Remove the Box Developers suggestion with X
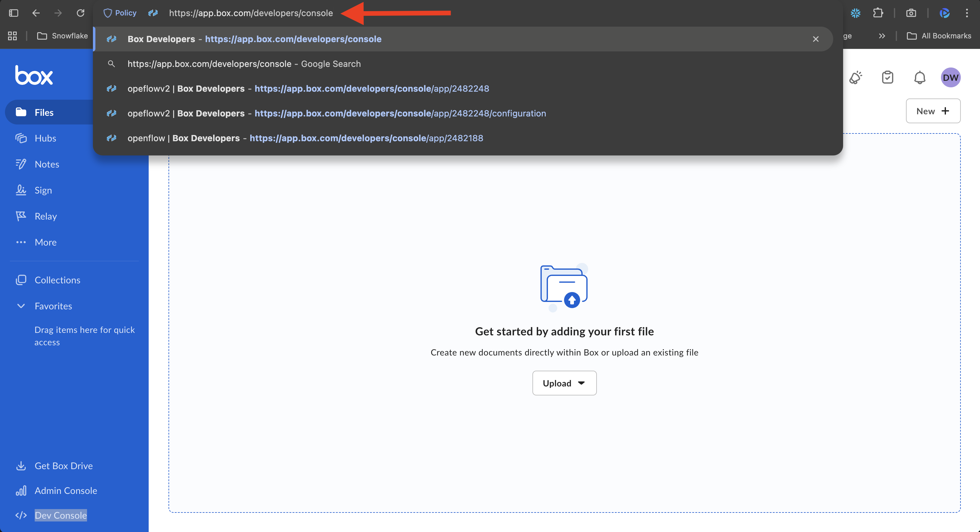 (815, 39)
